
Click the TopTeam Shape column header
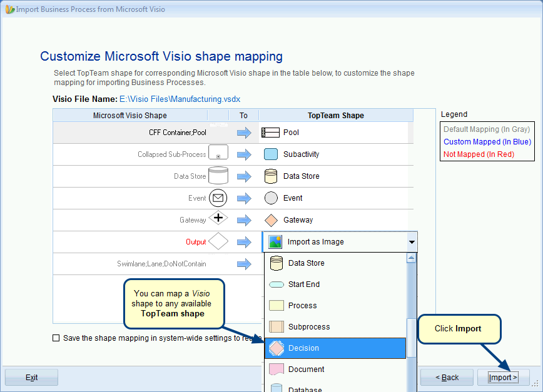click(x=336, y=115)
